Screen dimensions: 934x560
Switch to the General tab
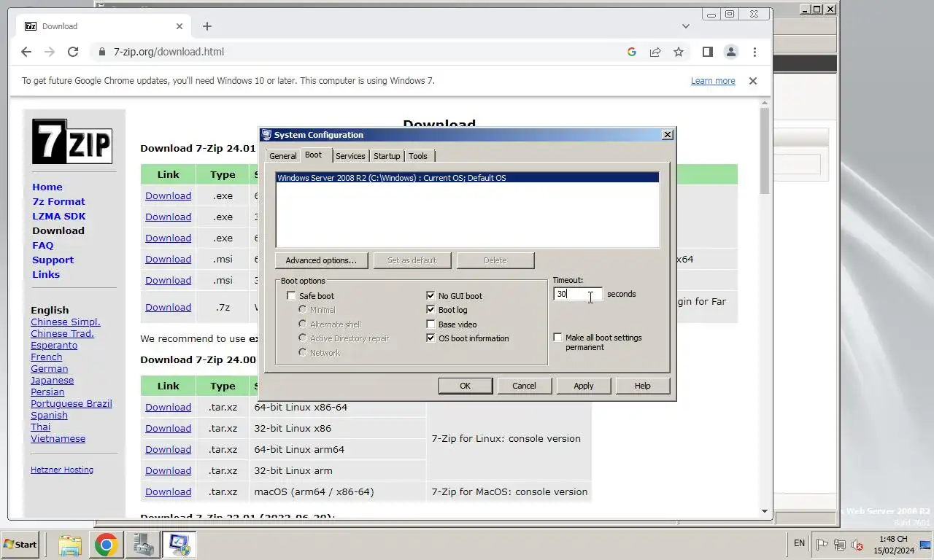pos(282,156)
